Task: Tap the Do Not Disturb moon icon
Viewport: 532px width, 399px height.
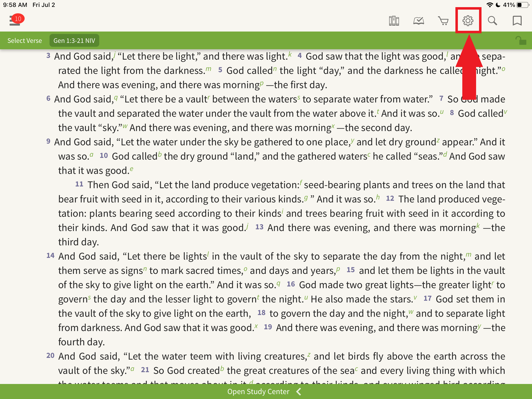Action: [498, 5]
